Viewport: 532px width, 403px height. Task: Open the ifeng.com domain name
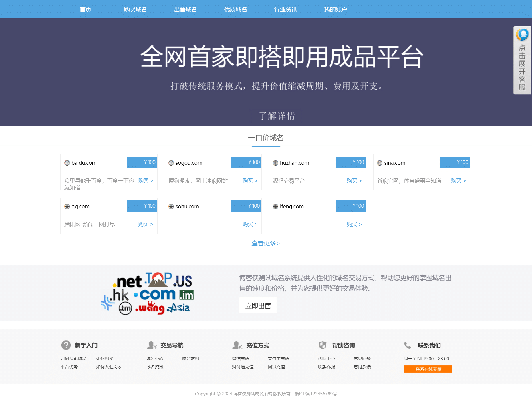(292, 206)
